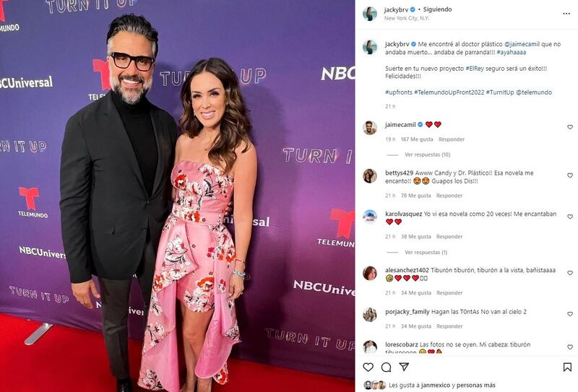
Task: Like alesanchez1402's tiburón comment
Action: click(x=570, y=273)
